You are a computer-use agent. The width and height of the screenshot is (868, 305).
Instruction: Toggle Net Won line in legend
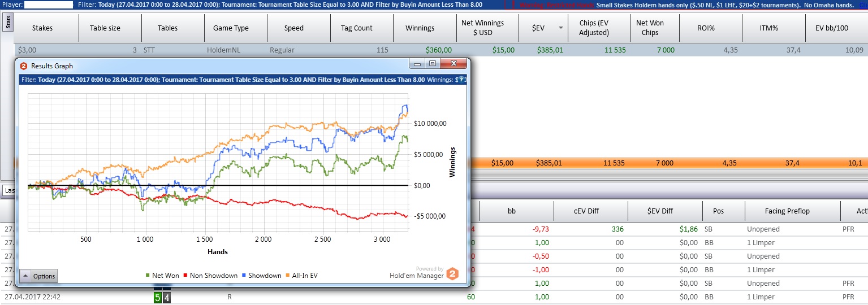pyautogui.click(x=162, y=276)
